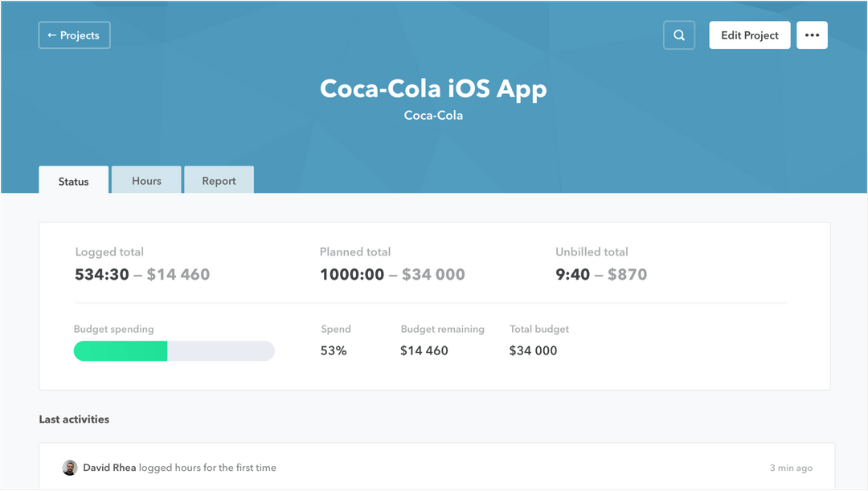Click the Logged total value 534:30
The height and width of the screenshot is (491, 868).
(x=102, y=274)
